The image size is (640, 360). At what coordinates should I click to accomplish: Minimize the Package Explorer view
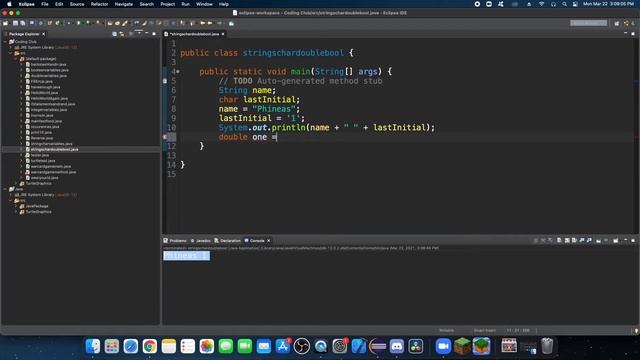[x=147, y=34]
